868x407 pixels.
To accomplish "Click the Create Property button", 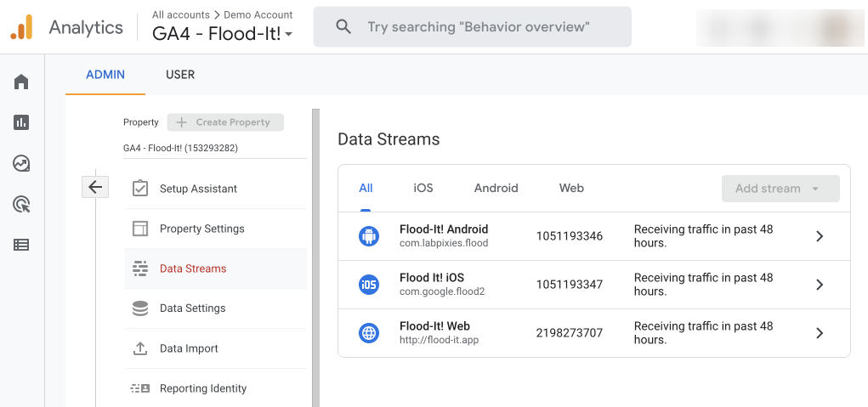I will 225,122.
